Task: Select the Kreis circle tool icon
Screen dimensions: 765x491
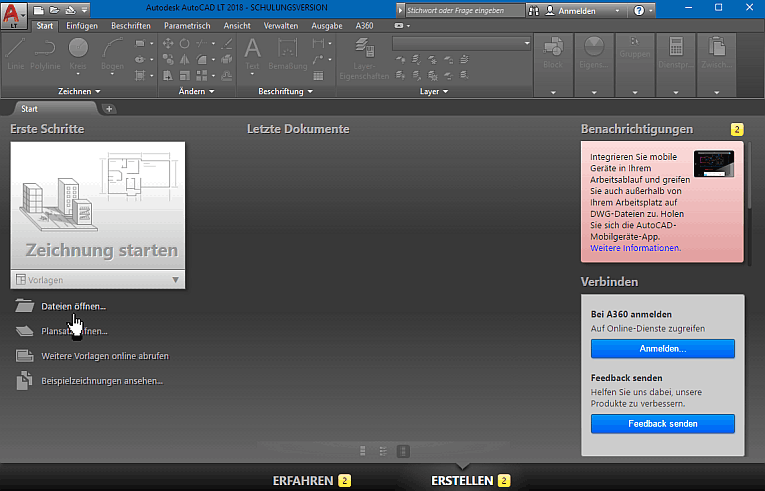Action: pos(78,48)
